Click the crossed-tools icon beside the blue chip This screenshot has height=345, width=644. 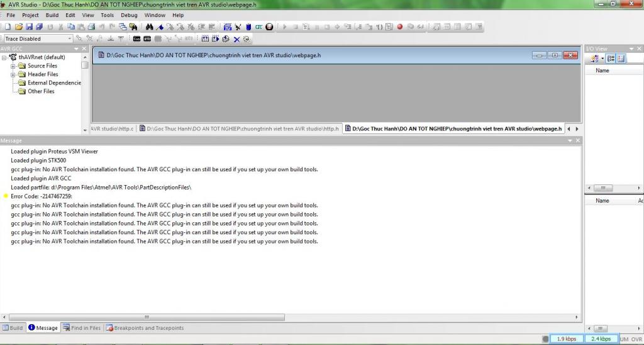238,26
